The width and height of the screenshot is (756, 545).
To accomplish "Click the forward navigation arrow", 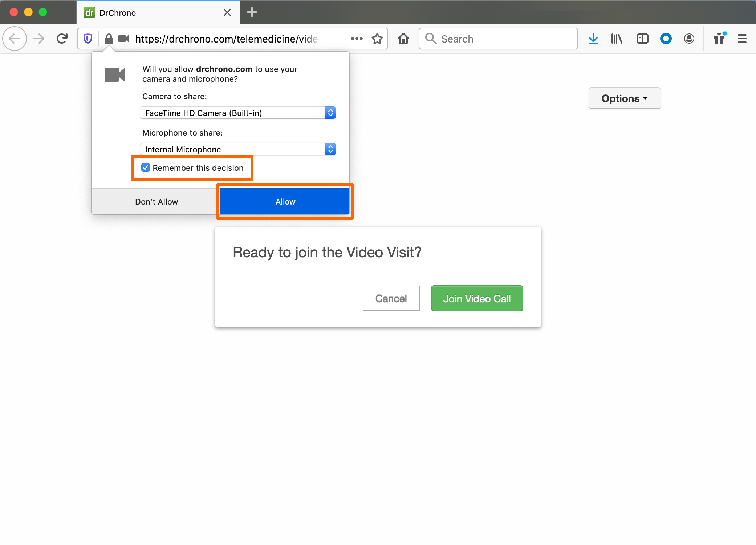I will [x=38, y=39].
